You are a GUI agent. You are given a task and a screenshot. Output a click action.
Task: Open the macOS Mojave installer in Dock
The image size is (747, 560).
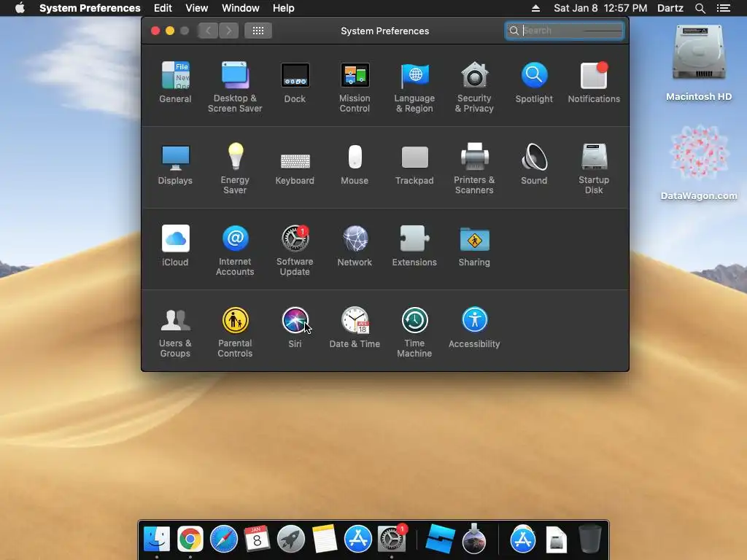click(474, 539)
